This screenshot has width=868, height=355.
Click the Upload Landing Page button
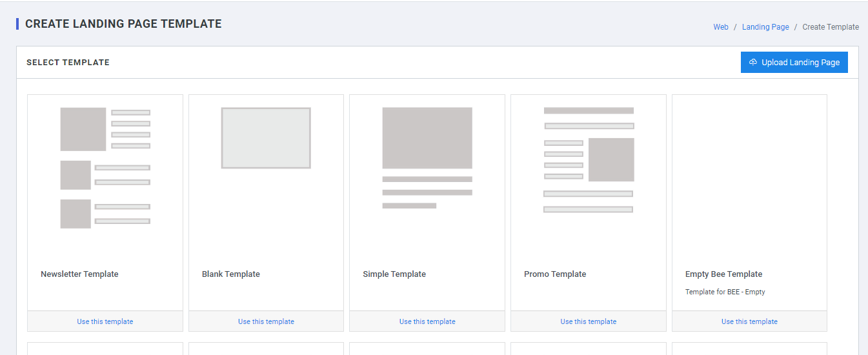pyautogui.click(x=794, y=63)
